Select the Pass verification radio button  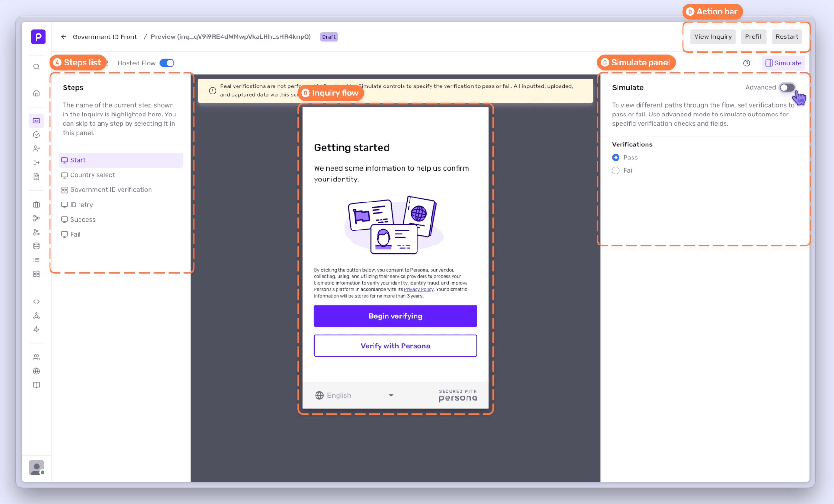[616, 158]
